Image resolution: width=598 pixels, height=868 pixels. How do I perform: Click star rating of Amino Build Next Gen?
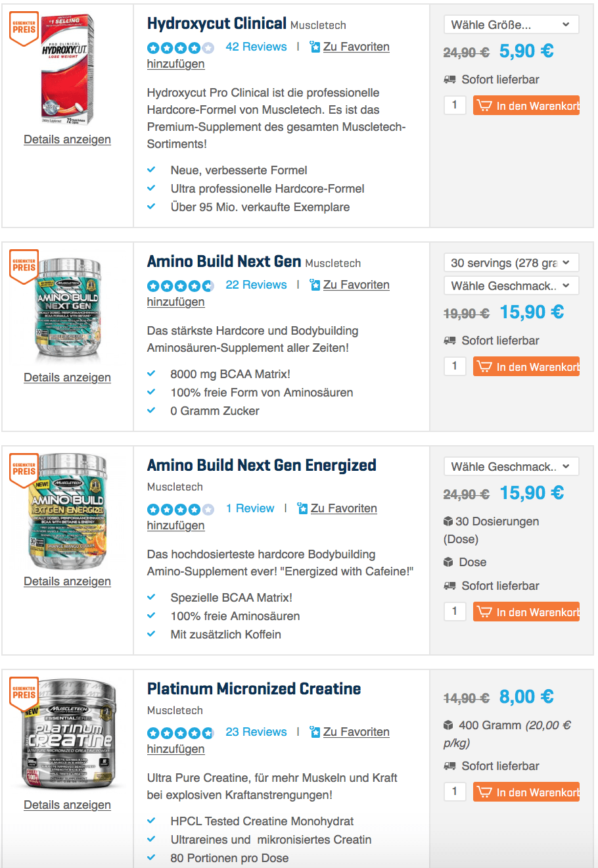click(x=180, y=285)
